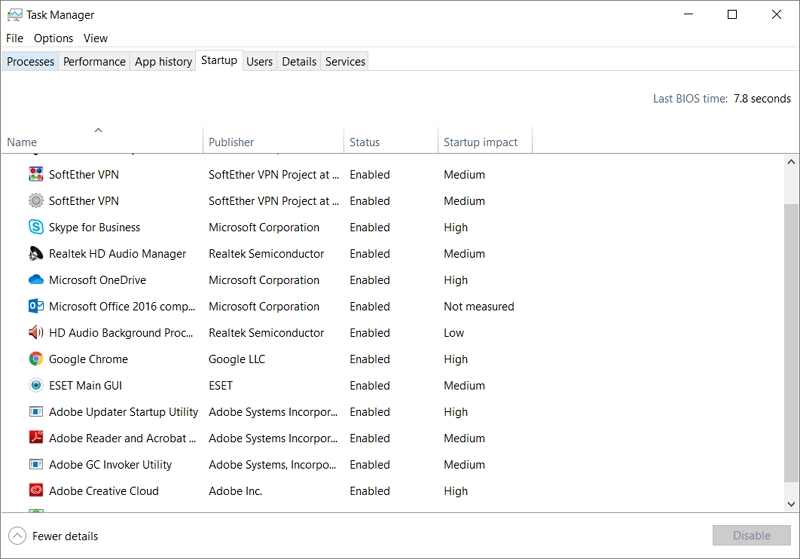Viewport: 800px width, 559px height.
Task: Sort by the Name column header
Action: [102, 140]
